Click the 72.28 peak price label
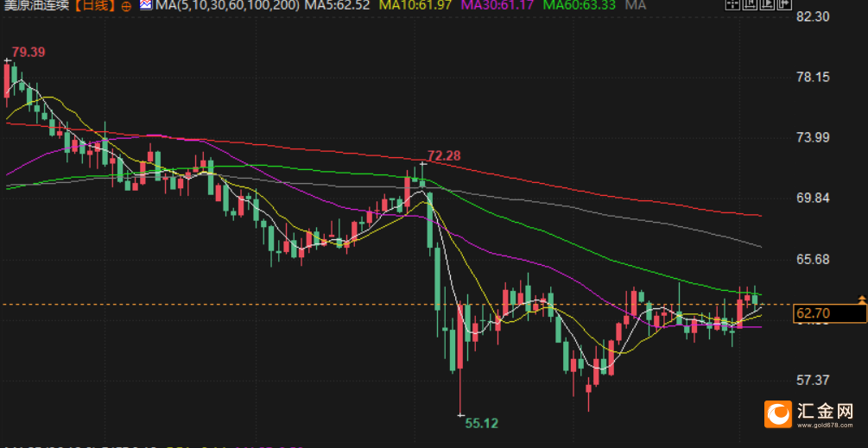The height and width of the screenshot is (448, 868). pos(444,156)
